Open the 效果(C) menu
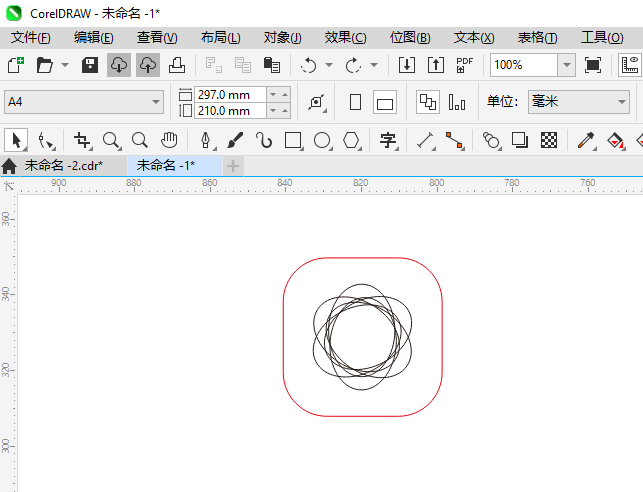 pos(346,38)
